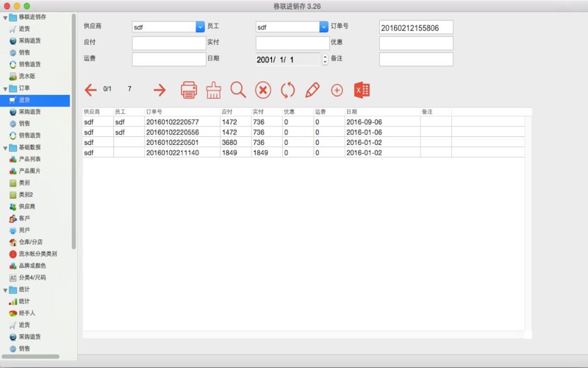
Task: Collapse the 基础数据 folder
Action: tap(6, 147)
